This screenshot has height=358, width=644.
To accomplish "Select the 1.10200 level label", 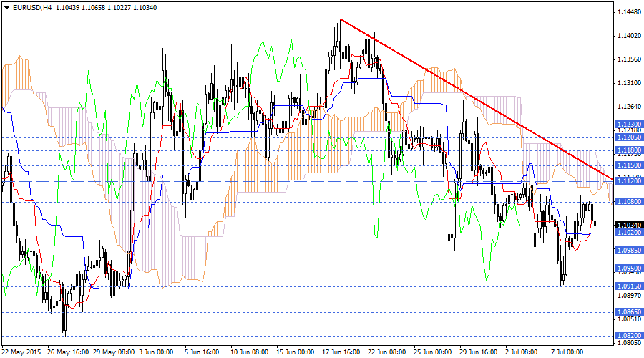I will pos(628,233).
